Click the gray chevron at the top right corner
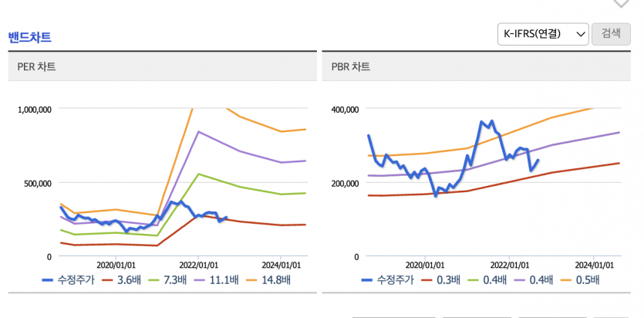This screenshot has height=318, width=644. tap(621, 3)
